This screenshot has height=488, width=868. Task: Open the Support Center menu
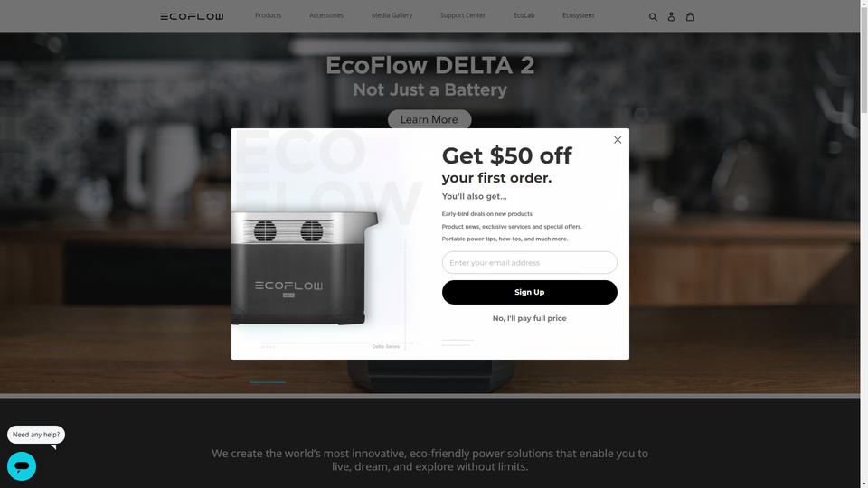(x=462, y=15)
